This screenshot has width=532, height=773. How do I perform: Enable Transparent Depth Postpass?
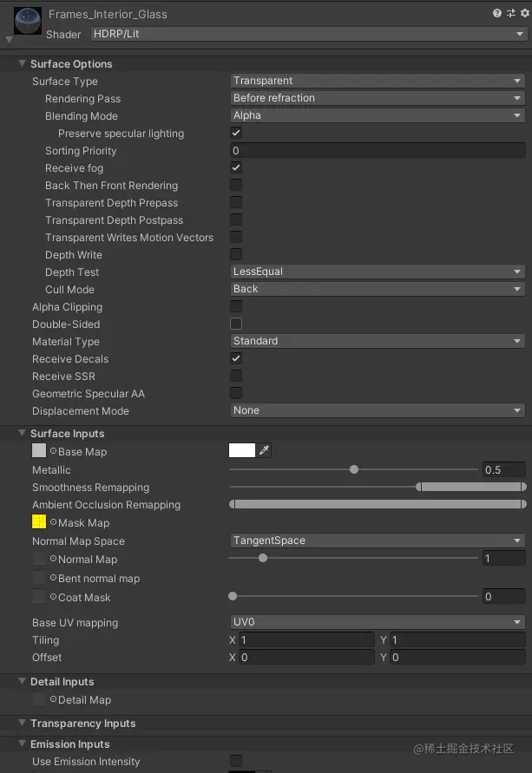236,219
